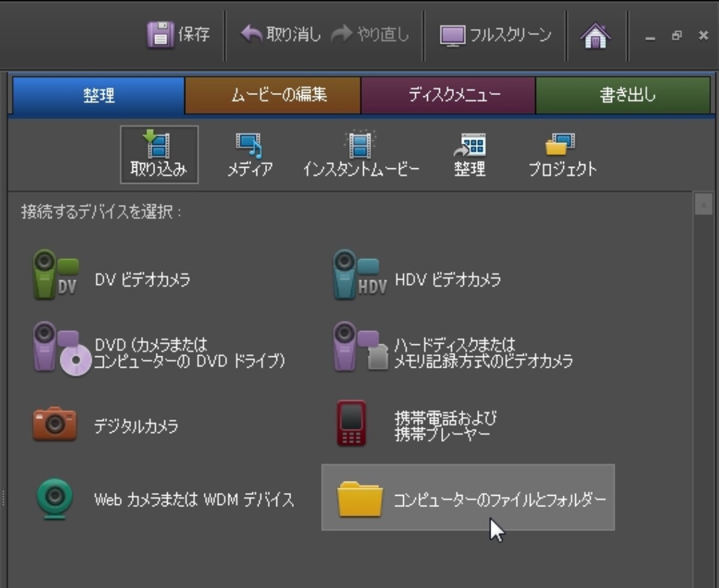719x588 pixels.
Task: Choose 携帯電話および携帯プレーヤー text
Action: [445, 426]
